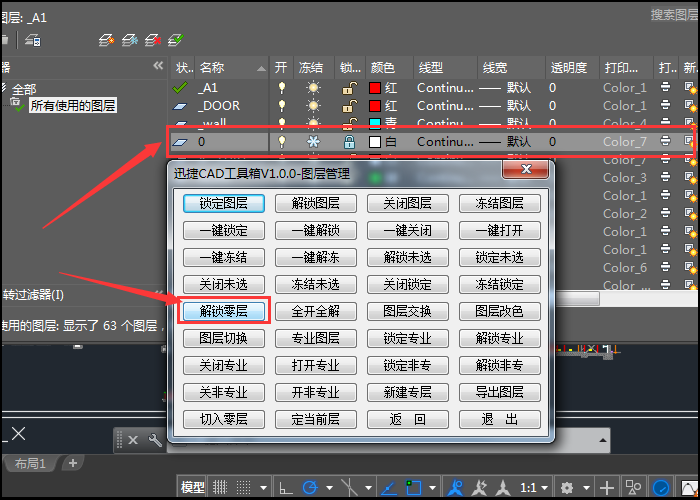Click the plot printer icon in Color_6 row
Screen dimensions: 700x500
coord(665,267)
